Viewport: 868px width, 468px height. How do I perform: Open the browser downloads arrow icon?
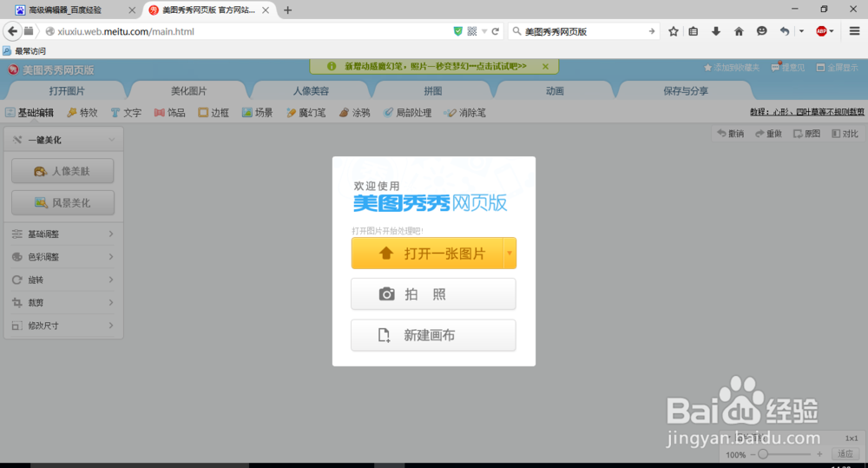pyautogui.click(x=716, y=31)
